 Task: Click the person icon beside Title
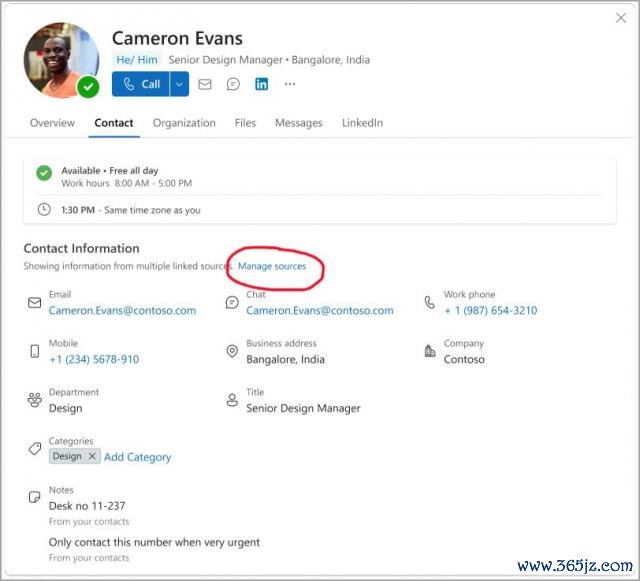[x=232, y=400]
